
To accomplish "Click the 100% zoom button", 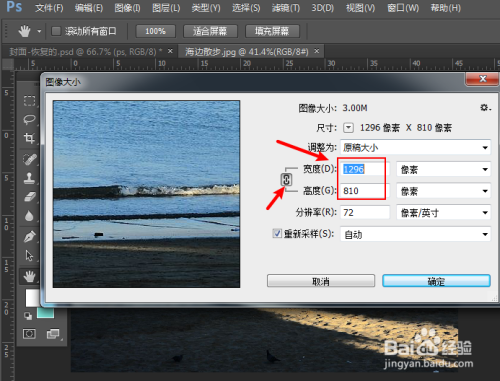I will (x=155, y=31).
